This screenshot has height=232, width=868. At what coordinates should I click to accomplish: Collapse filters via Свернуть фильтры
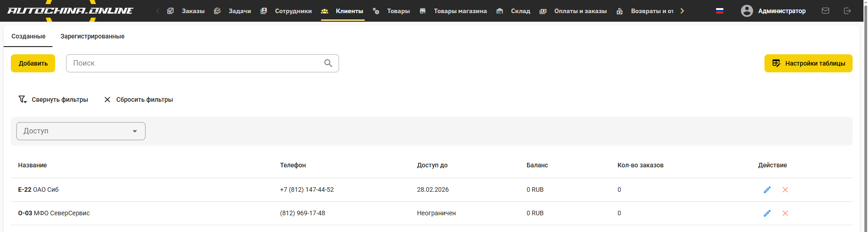click(53, 99)
